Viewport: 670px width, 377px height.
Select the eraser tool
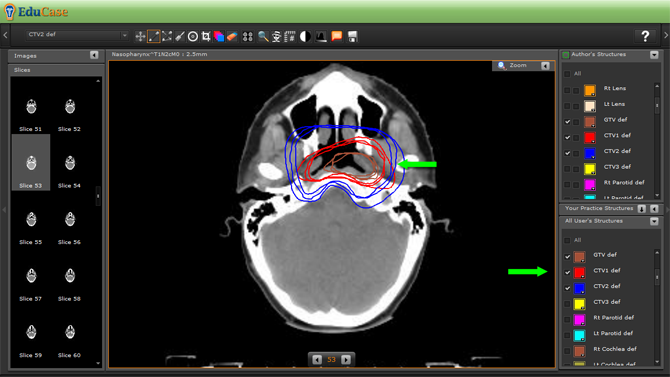click(x=232, y=36)
